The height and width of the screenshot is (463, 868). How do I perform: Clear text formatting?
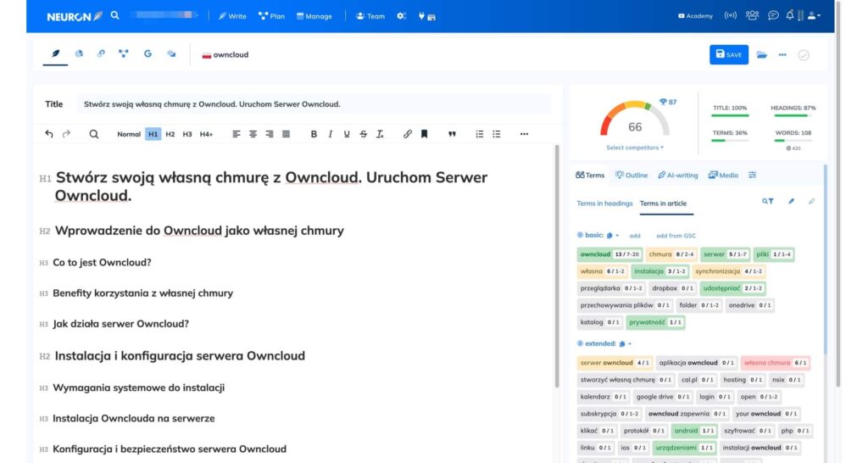tap(380, 134)
